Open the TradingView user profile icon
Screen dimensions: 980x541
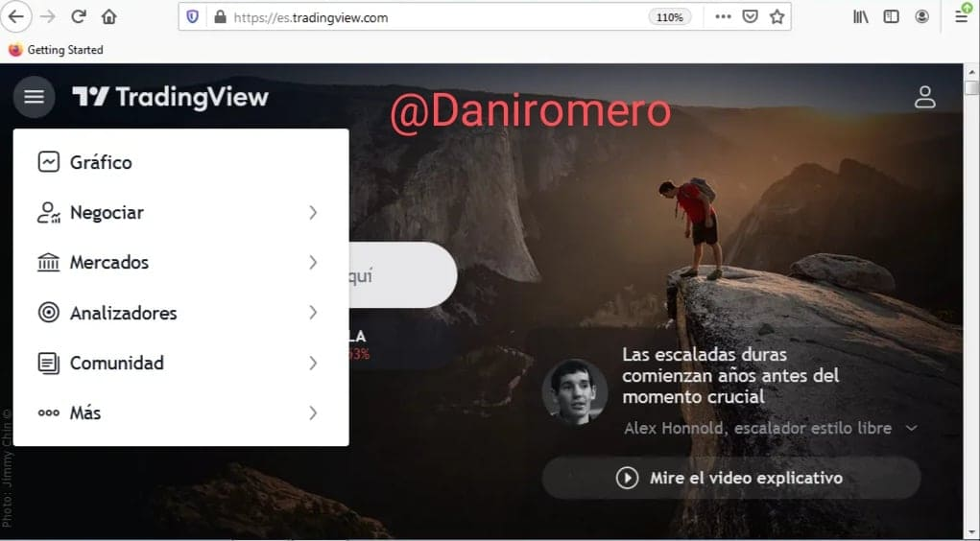click(x=925, y=97)
